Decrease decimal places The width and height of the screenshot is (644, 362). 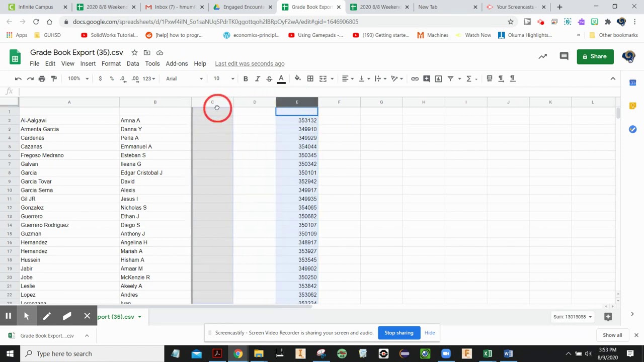point(123,78)
